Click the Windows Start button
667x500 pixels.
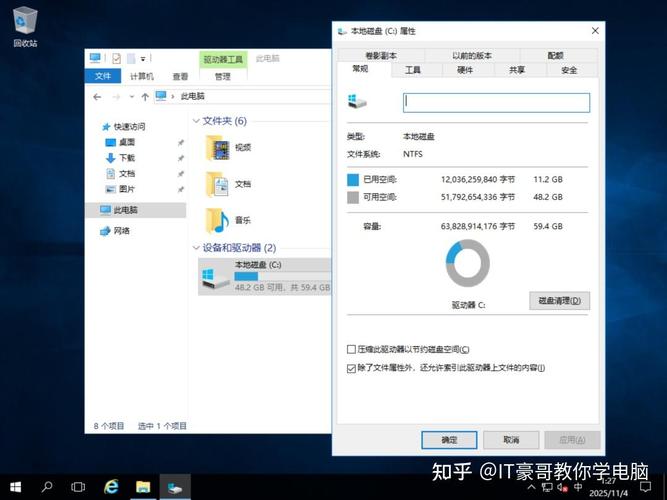click(15, 487)
